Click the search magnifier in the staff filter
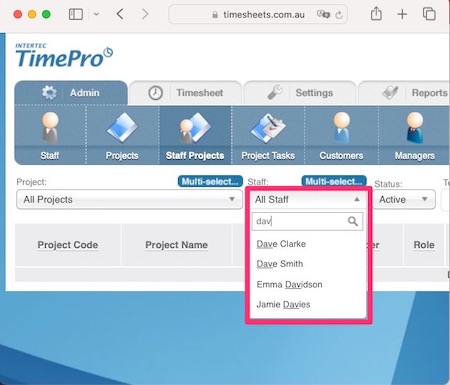Viewport: 450px width, 385px height. coord(353,221)
